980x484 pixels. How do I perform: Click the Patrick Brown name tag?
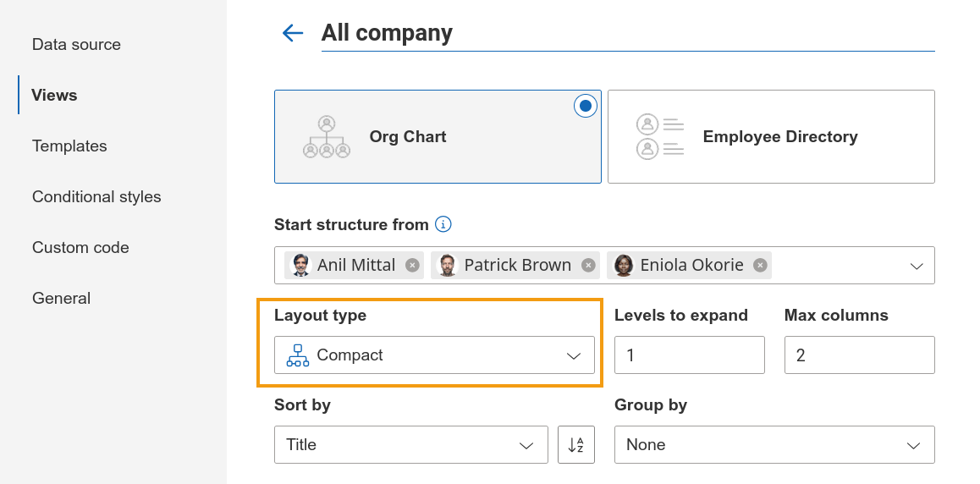click(x=515, y=266)
